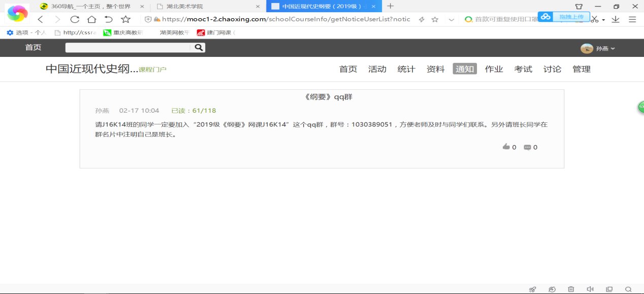Open the browser hamburger menu

point(632,19)
